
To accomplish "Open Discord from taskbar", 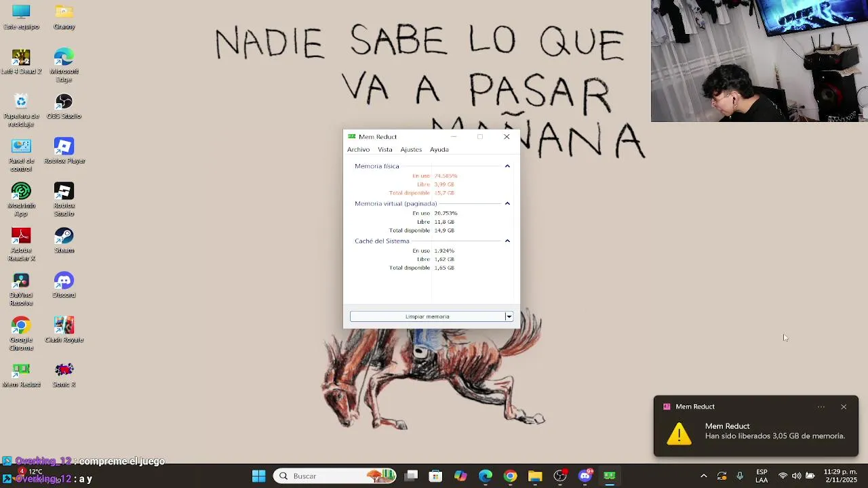I will click(585, 476).
